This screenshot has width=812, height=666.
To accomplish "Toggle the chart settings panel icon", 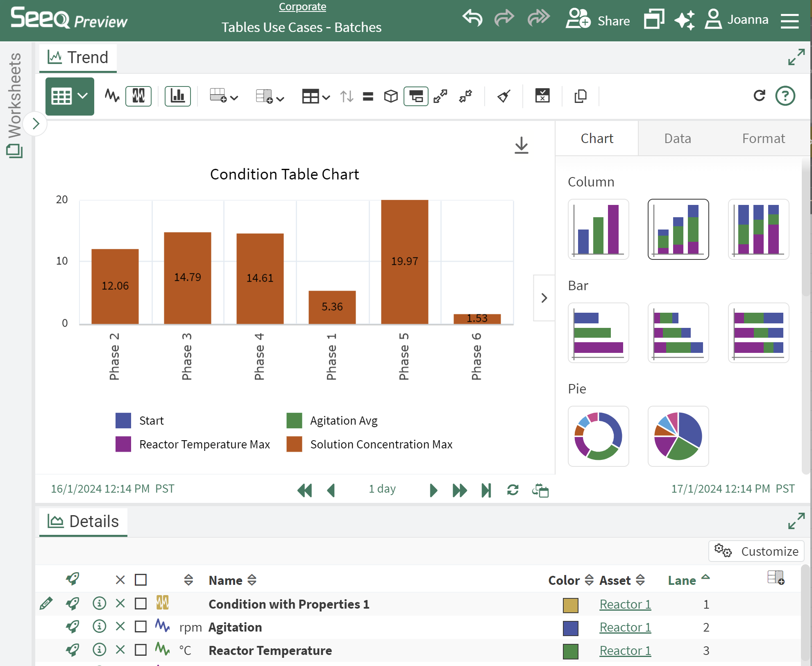I will [416, 96].
